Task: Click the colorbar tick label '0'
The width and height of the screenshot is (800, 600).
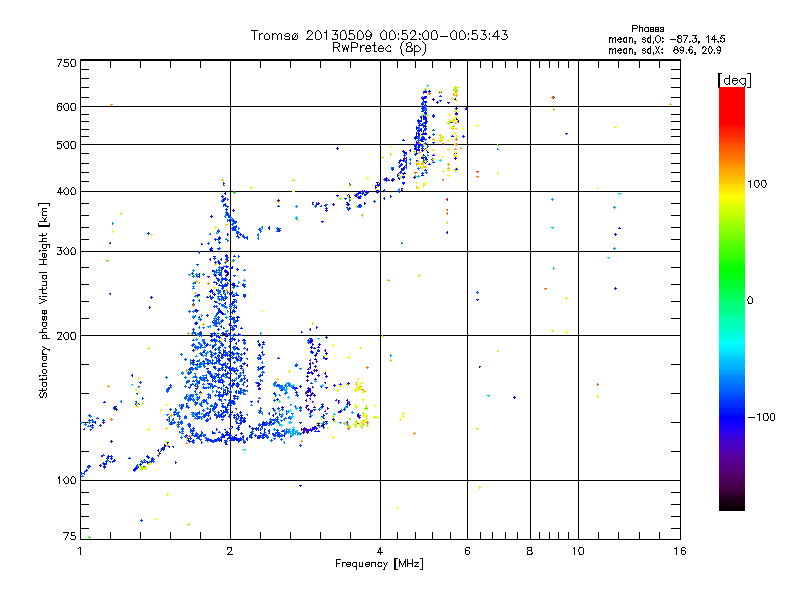Action: (750, 301)
